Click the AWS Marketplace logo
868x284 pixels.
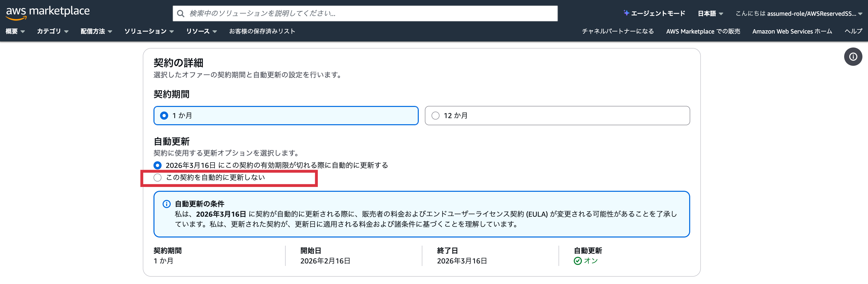(x=47, y=12)
